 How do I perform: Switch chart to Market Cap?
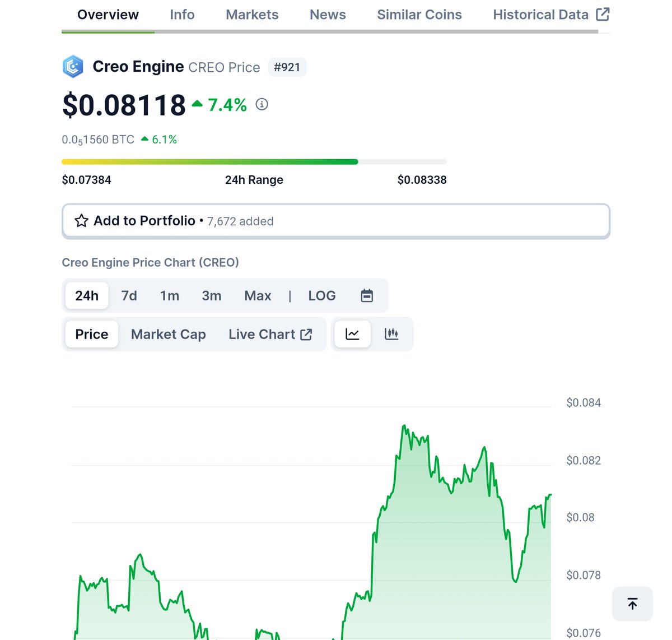point(169,335)
